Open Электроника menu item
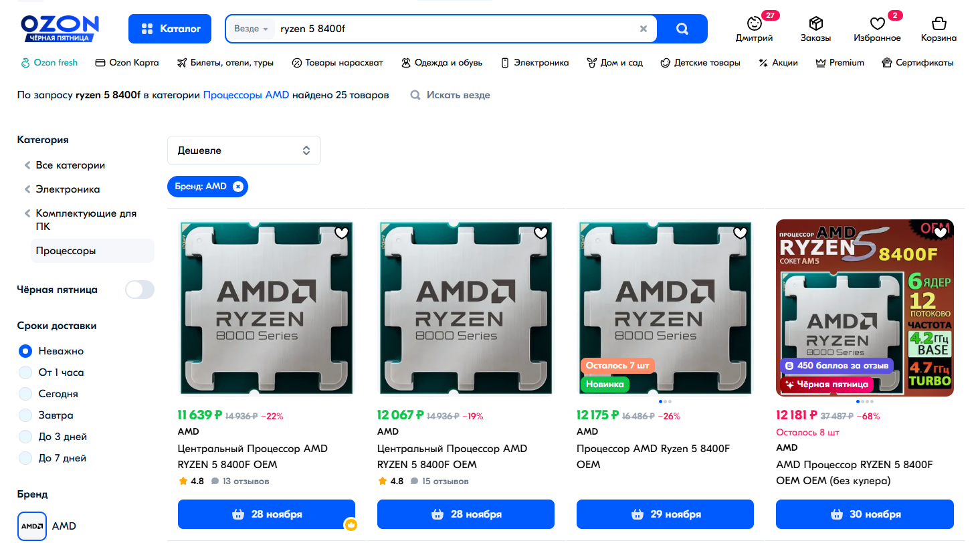This screenshot has height=543, width=980. pyautogui.click(x=534, y=62)
